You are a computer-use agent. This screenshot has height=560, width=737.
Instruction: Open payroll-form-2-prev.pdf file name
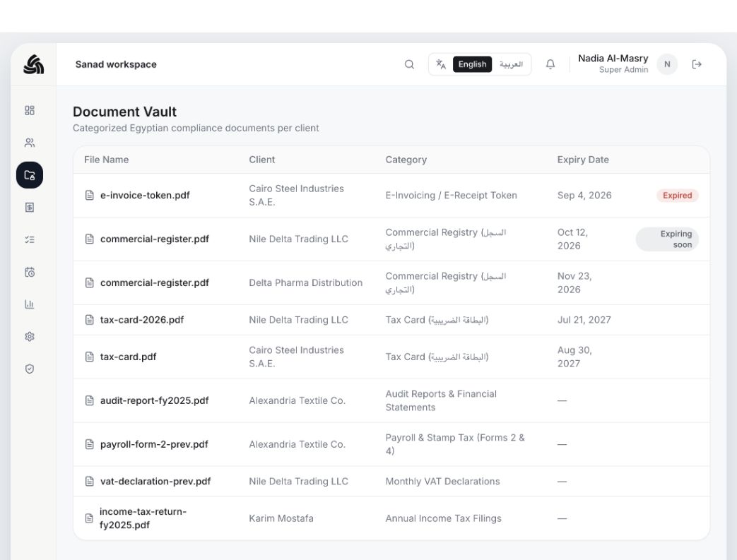[154, 444]
